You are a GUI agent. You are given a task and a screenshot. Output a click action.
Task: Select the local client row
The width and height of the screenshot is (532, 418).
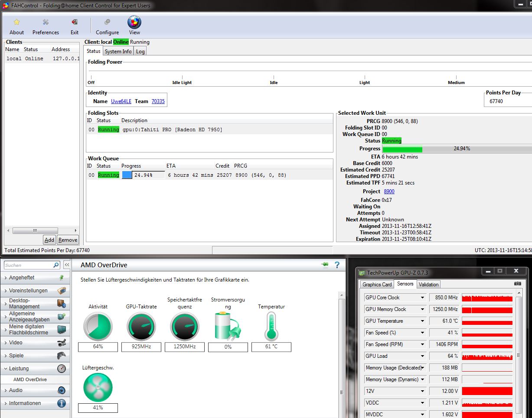pyautogui.click(x=42, y=58)
